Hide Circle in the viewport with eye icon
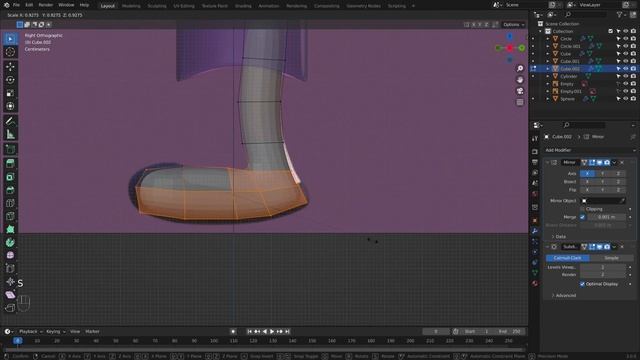The width and height of the screenshot is (640, 360). coord(626,39)
